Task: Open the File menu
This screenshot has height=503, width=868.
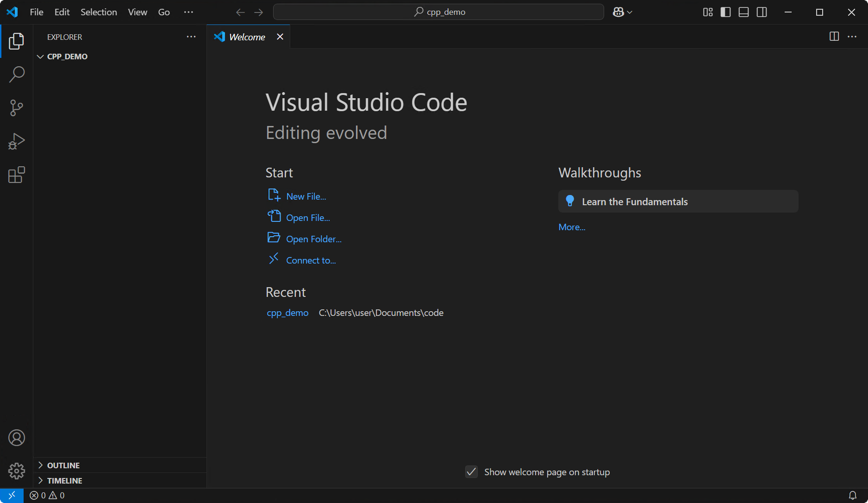Action: tap(36, 12)
